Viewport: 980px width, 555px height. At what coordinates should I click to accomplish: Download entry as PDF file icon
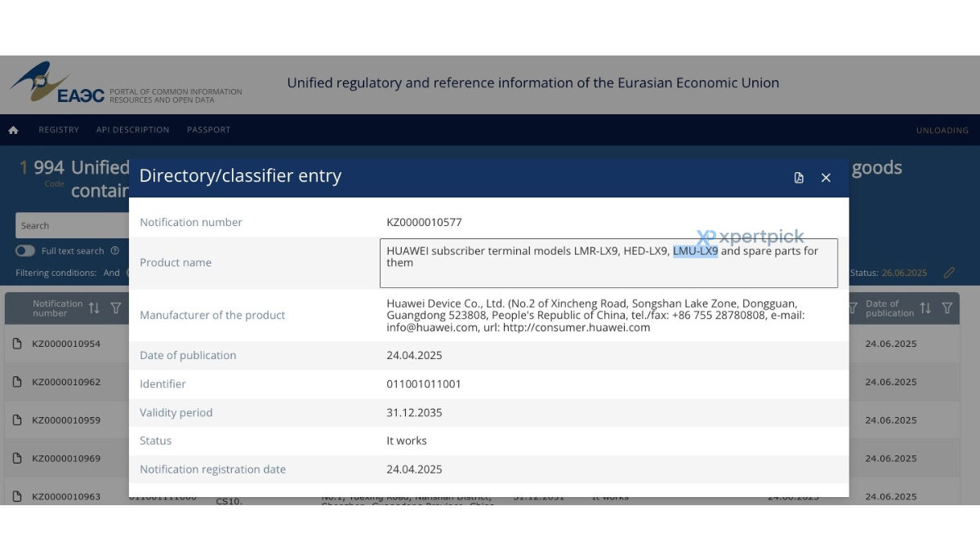tap(799, 178)
